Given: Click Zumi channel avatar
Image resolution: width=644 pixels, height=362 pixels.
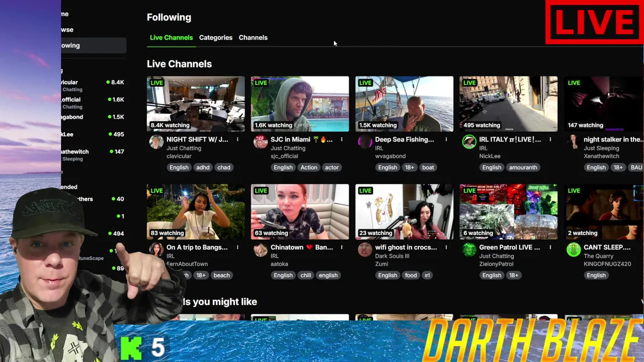Looking at the screenshot, I should click(365, 249).
